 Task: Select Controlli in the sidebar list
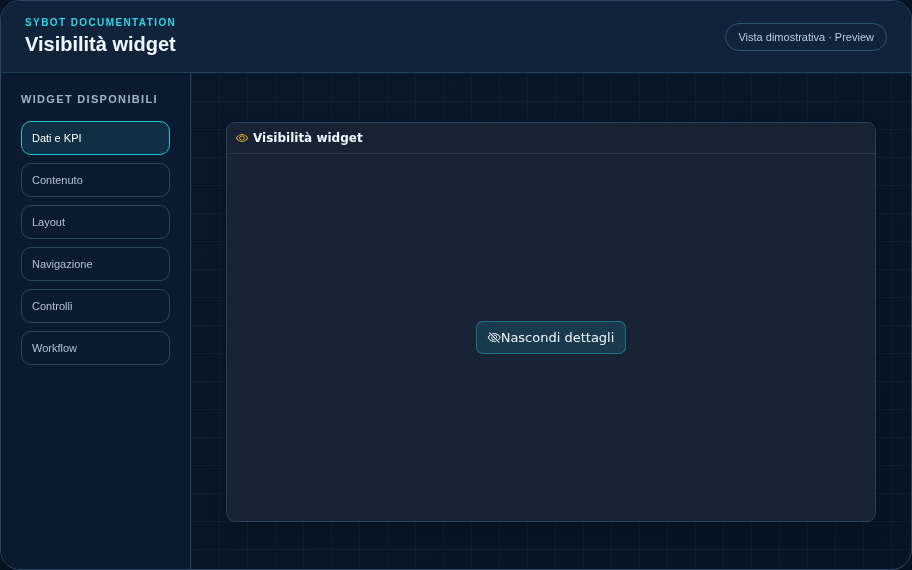click(x=95, y=306)
